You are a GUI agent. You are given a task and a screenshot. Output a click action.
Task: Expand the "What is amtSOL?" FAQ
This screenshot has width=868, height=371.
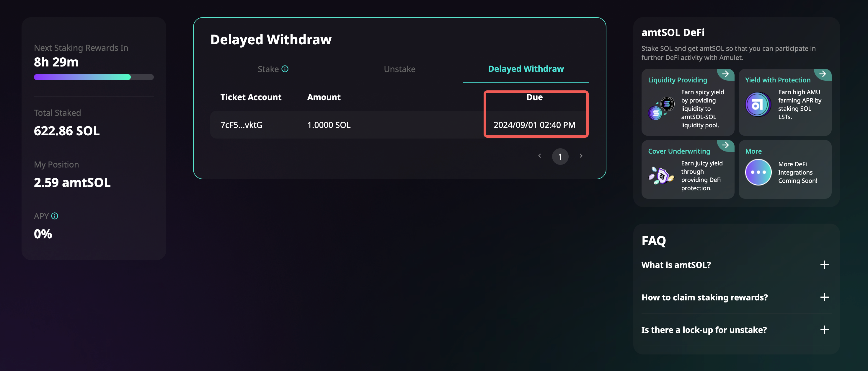[x=824, y=265]
